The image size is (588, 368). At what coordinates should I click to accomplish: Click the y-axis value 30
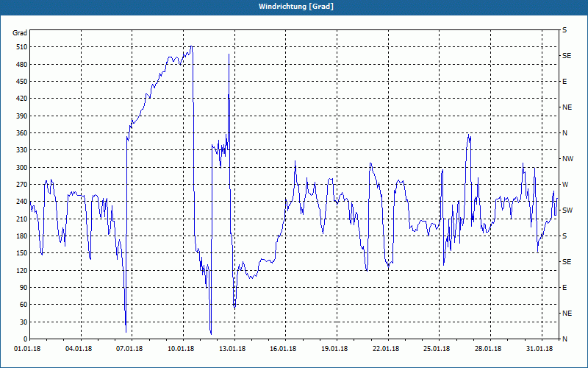coord(24,322)
